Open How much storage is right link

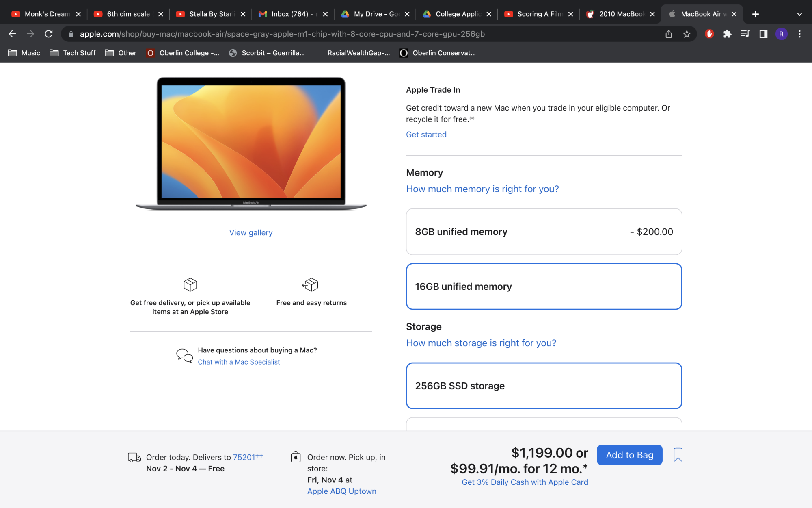point(481,343)
